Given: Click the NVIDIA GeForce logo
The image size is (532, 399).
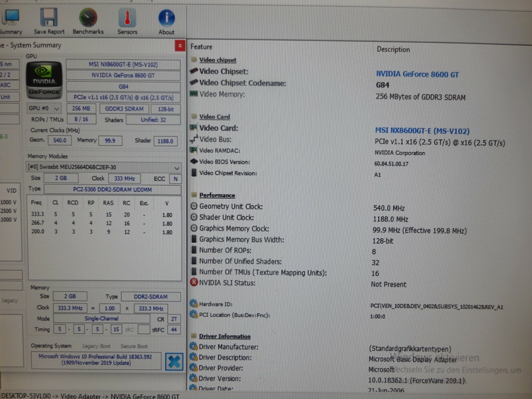Looking at the screenshot, I should pyautogui.click(x=44, y=80).
